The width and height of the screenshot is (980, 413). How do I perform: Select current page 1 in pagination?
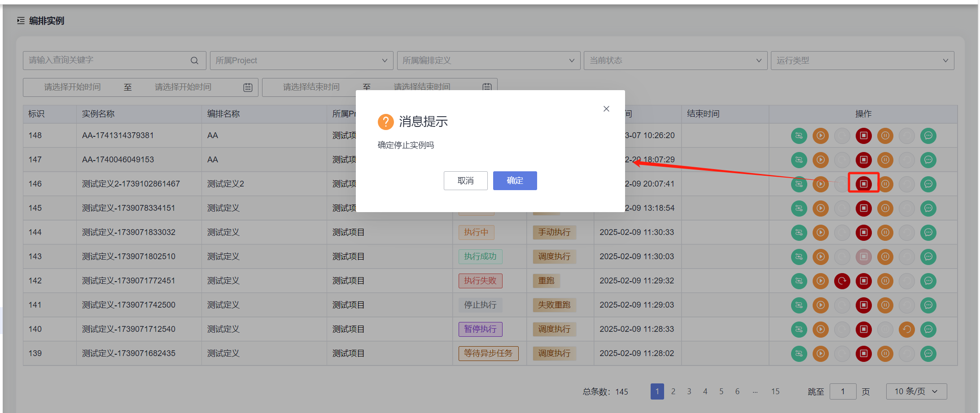(x=657, y=391)
